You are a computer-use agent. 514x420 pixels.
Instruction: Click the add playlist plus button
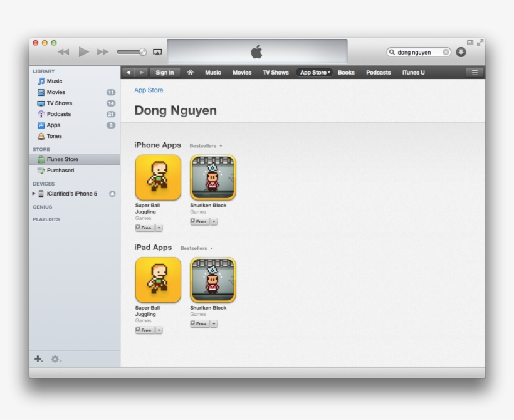(38, 359)
